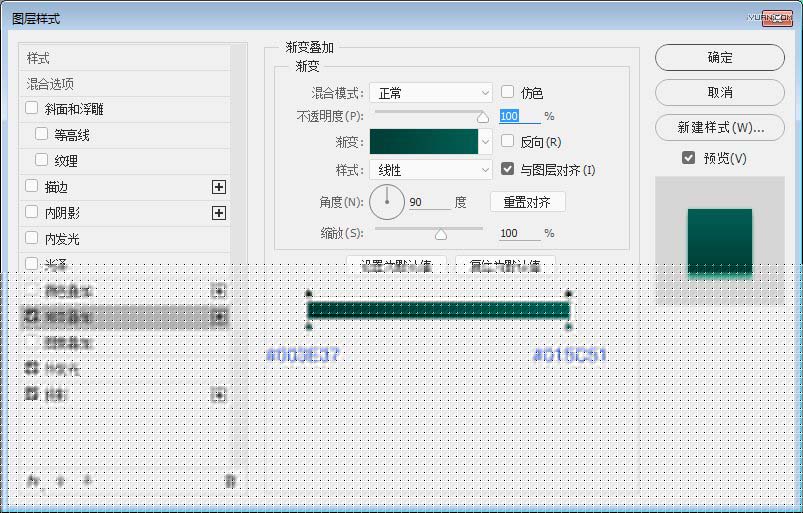Select 样式 at the top of the list
The height and width of the screenshot is (513, 803).
38,58
